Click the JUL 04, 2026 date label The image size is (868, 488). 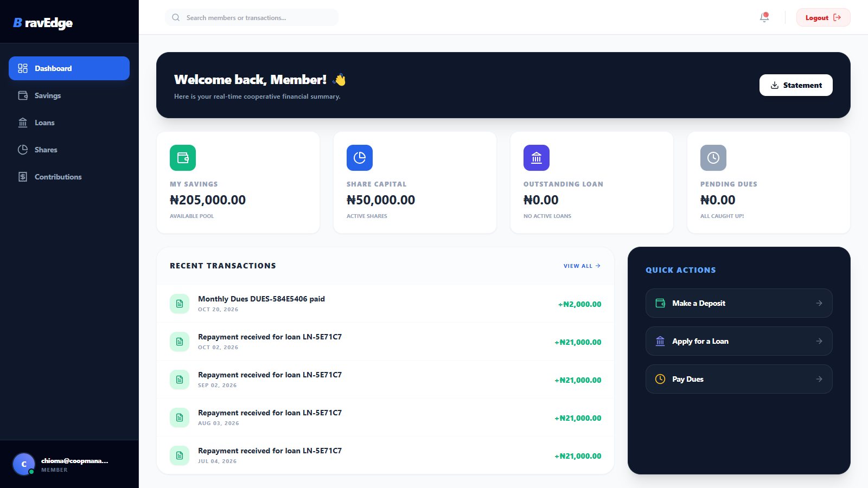(217, 461)
